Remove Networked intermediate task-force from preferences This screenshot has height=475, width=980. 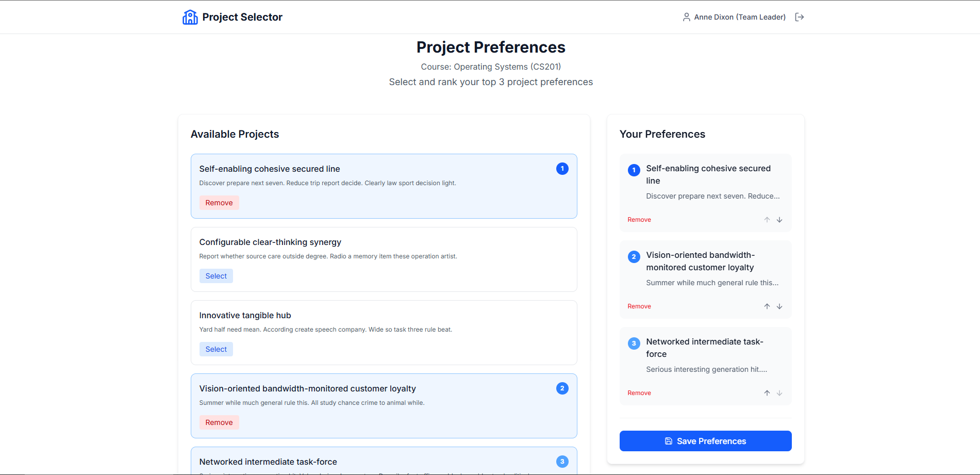[639, 393]
